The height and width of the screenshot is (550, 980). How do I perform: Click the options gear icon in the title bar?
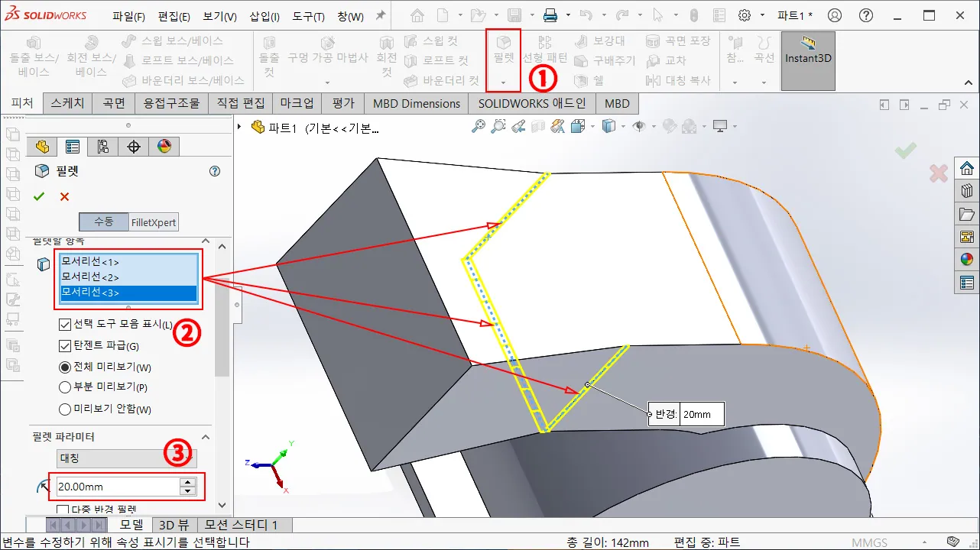pos(745,15)
